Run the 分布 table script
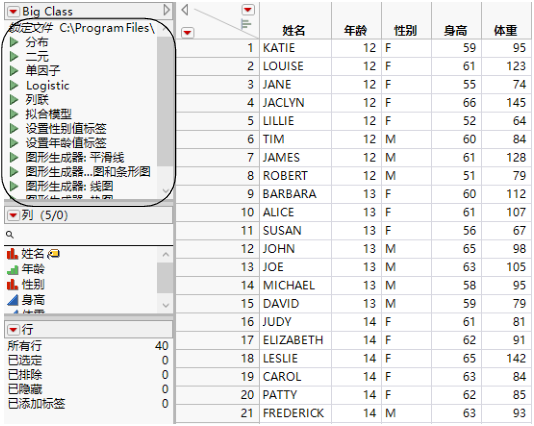Viewport: 534px width, 426px height. click(14, 42)
